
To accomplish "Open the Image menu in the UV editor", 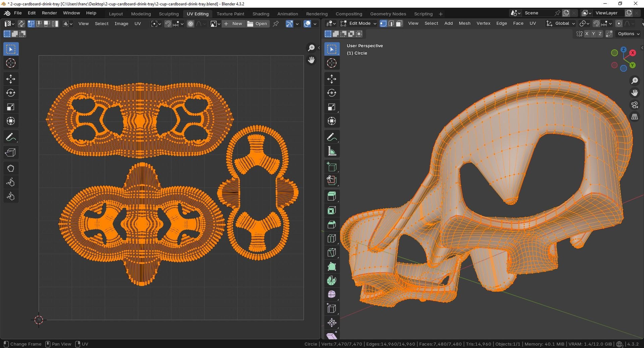I will 121,24.
